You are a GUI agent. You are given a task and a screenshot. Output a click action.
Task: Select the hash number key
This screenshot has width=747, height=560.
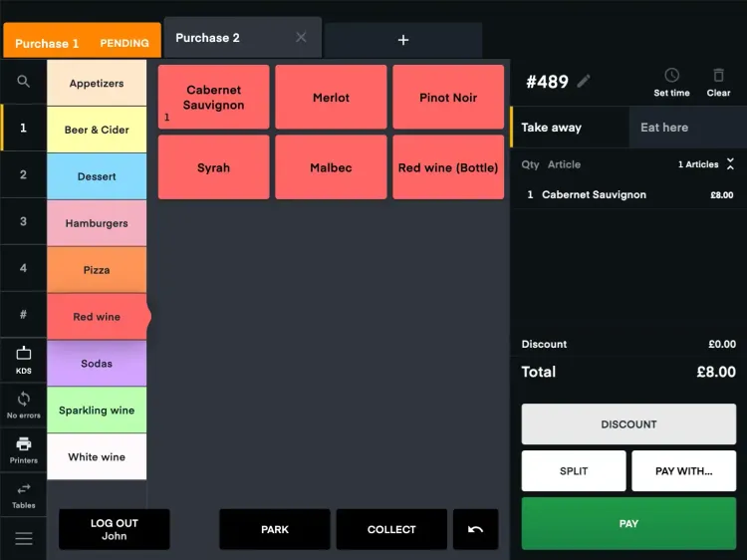point(23,315)
